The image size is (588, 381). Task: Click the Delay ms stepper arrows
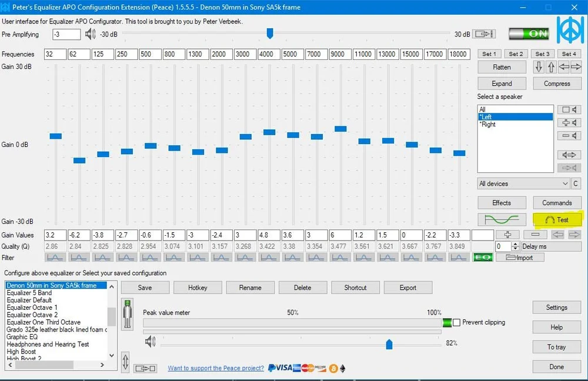point(515,246)
